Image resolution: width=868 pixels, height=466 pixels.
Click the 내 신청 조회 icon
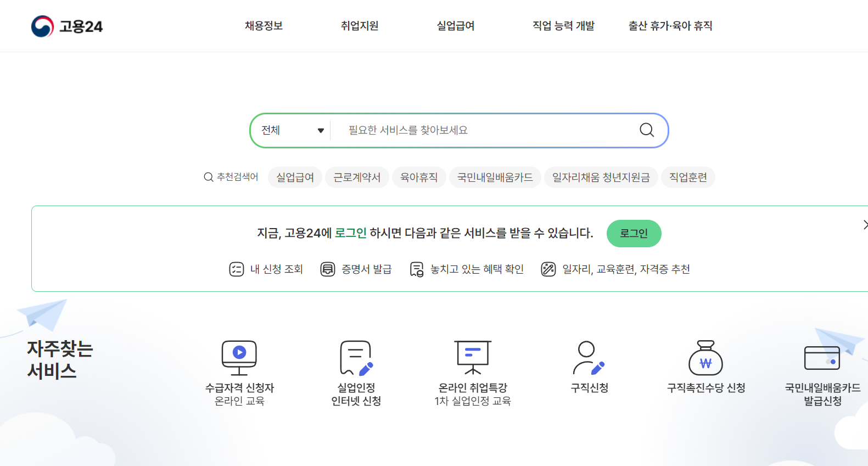pyautogui.click(x=237, y=269)
